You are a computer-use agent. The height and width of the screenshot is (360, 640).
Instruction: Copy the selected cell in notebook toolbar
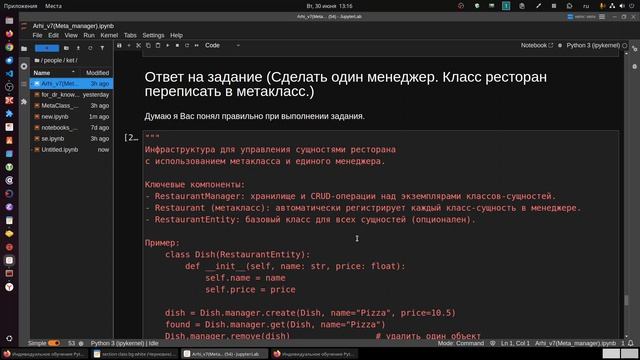148,45
